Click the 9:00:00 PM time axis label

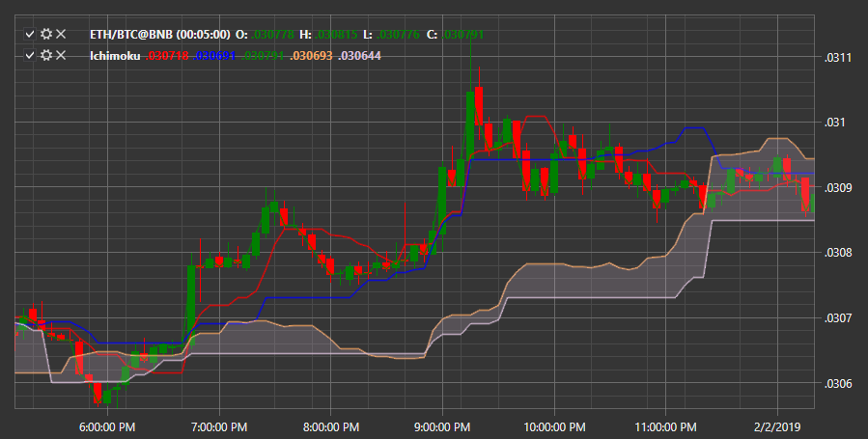click(x=442, y=427)
